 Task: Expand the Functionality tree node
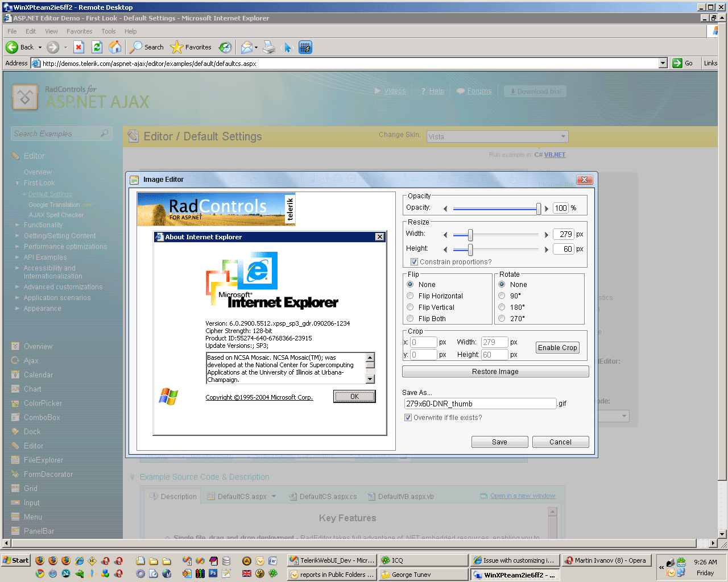18,225
